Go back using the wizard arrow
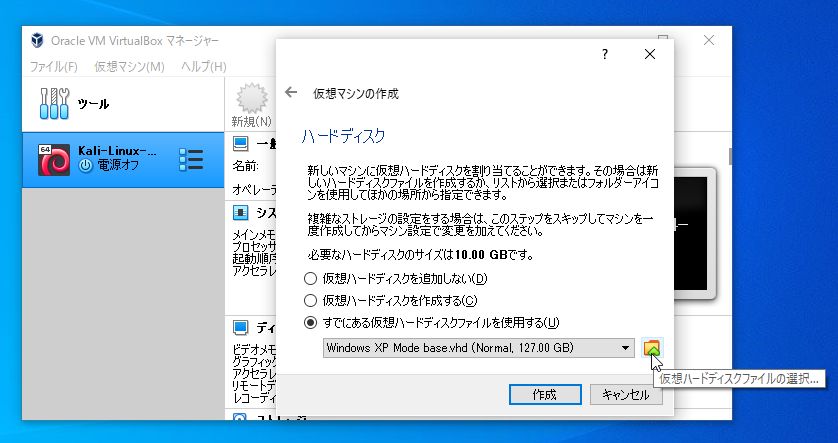Viewport: 838px width, 443px height. [291, 92]
